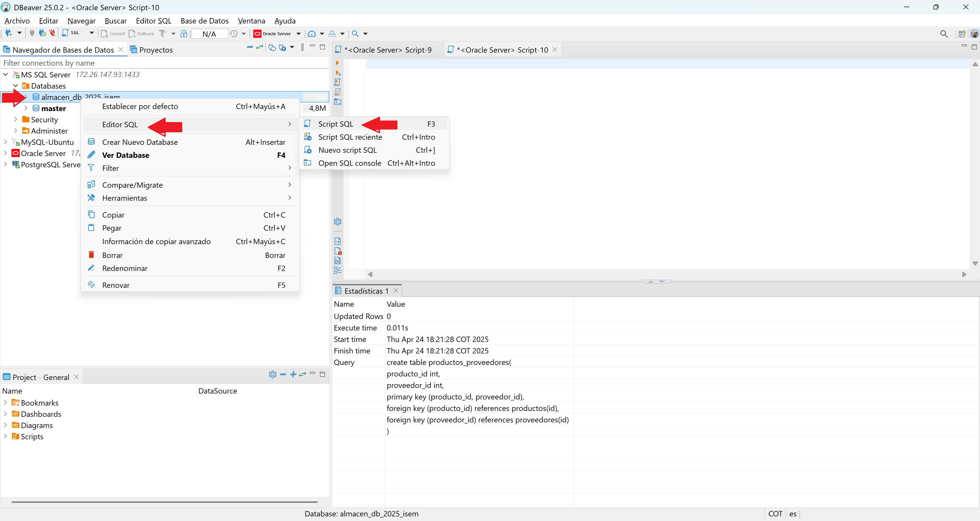
Task: Click the Dashboard gauge icon
Action: 312,34
